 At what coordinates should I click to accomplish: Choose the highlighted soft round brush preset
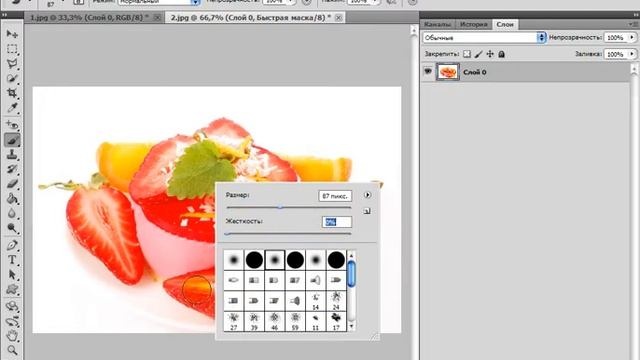(x=275, y=260)
